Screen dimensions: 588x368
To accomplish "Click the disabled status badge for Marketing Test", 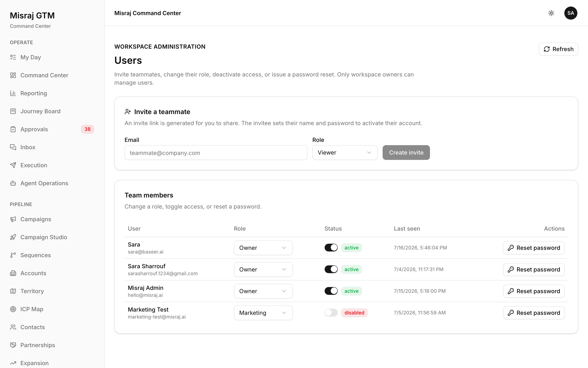I will tap(354, 313).
